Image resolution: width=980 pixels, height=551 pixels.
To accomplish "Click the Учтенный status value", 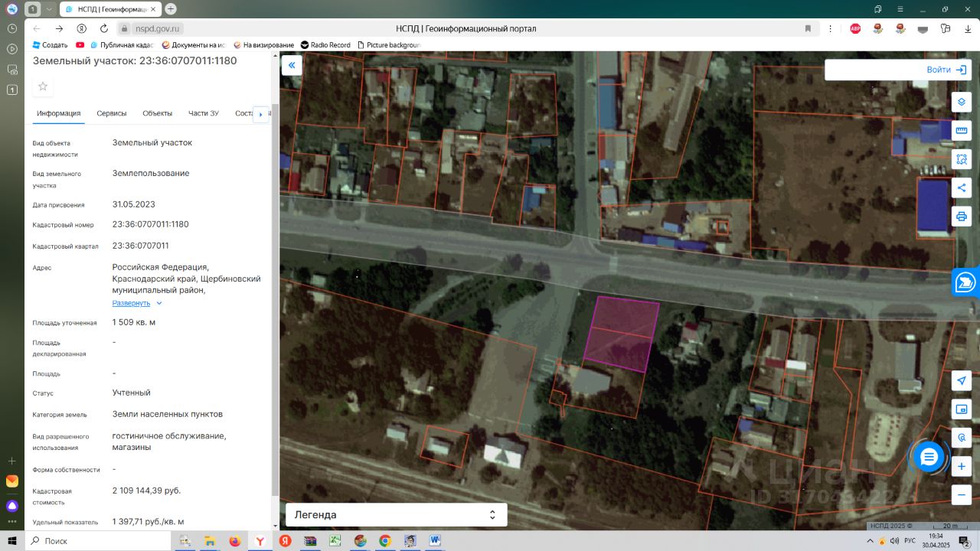I will (x=132, y=393).
